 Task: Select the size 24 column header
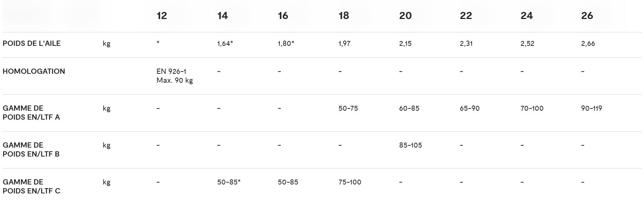tap(526, 16)
